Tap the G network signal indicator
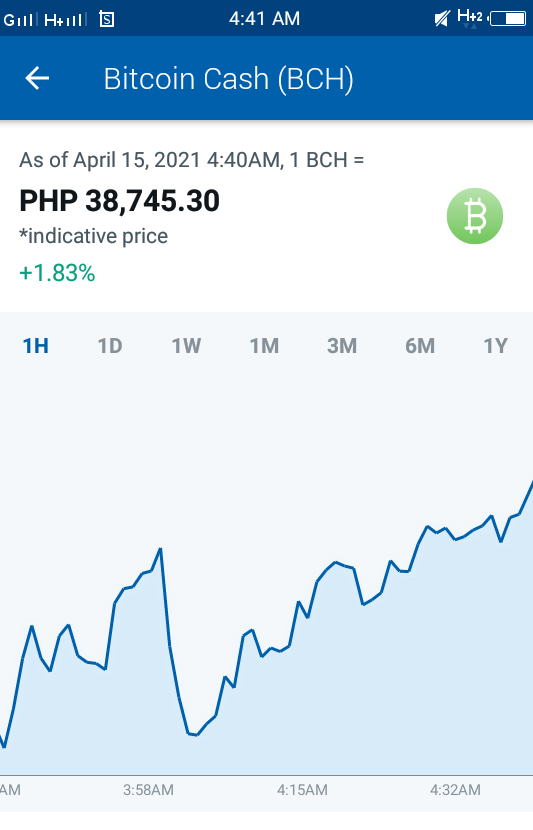This screenshot has height=830, width=533. coord(20,20)
